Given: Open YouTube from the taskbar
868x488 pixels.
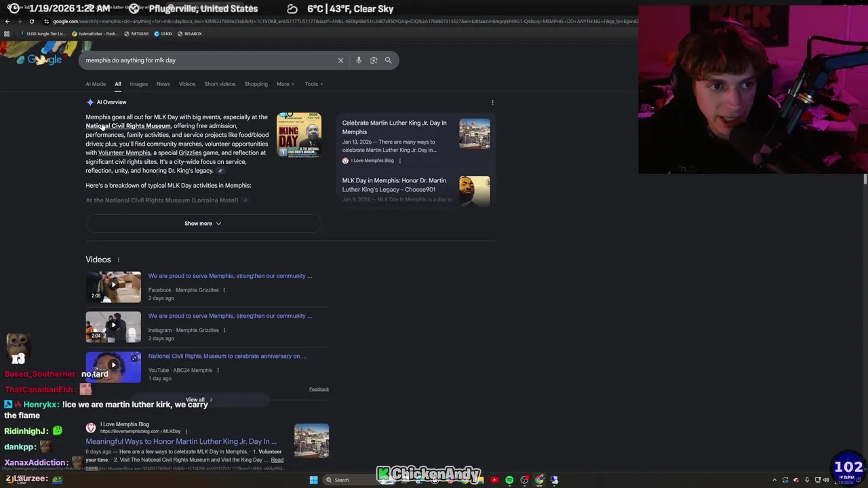Looking at the screenshot, I should coord(494,480).
